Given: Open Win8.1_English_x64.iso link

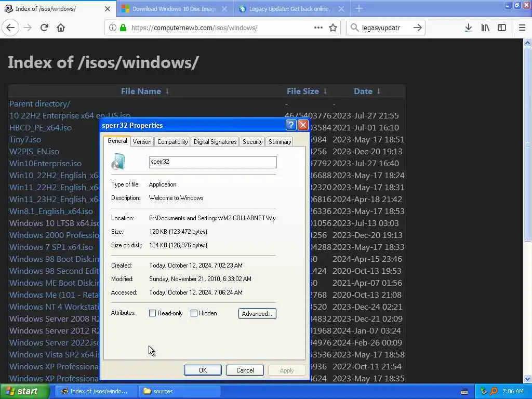Looking at the screenshot, I should click(x=51, y=211).
